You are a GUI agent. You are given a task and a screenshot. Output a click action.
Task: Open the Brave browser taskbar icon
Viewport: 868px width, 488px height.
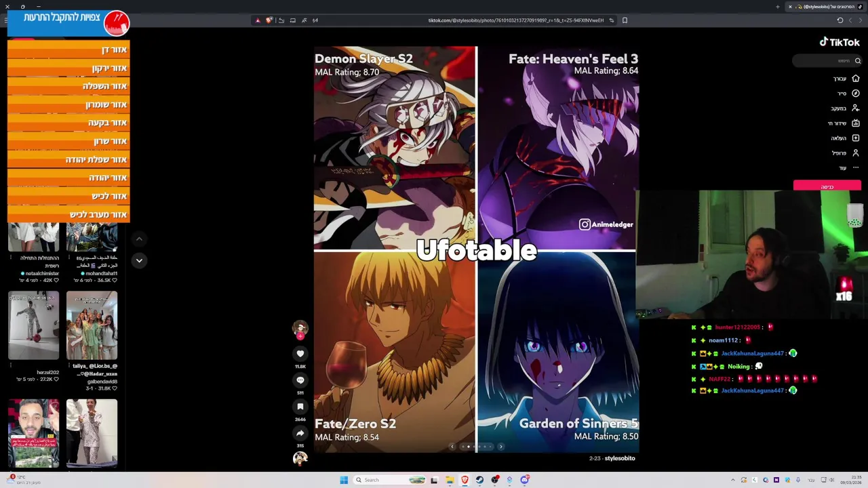465,480
